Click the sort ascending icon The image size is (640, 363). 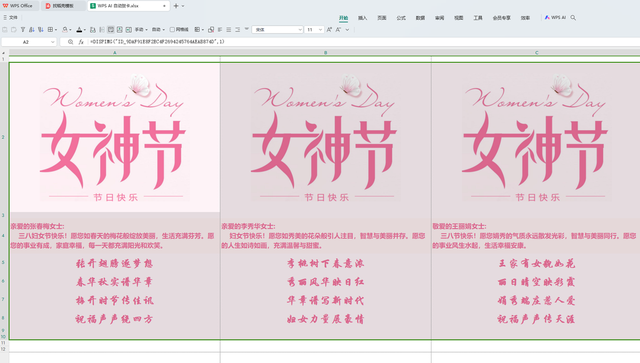31,29
